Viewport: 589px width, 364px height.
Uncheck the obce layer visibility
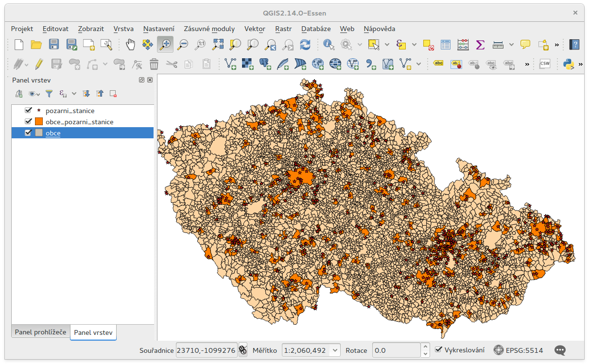28,133
